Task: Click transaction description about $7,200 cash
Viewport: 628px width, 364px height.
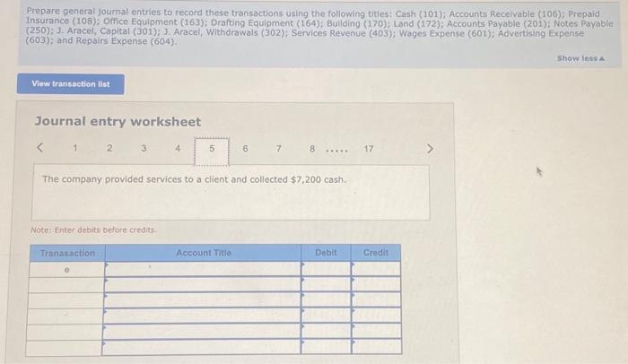Action: click(x=195, y=179)
